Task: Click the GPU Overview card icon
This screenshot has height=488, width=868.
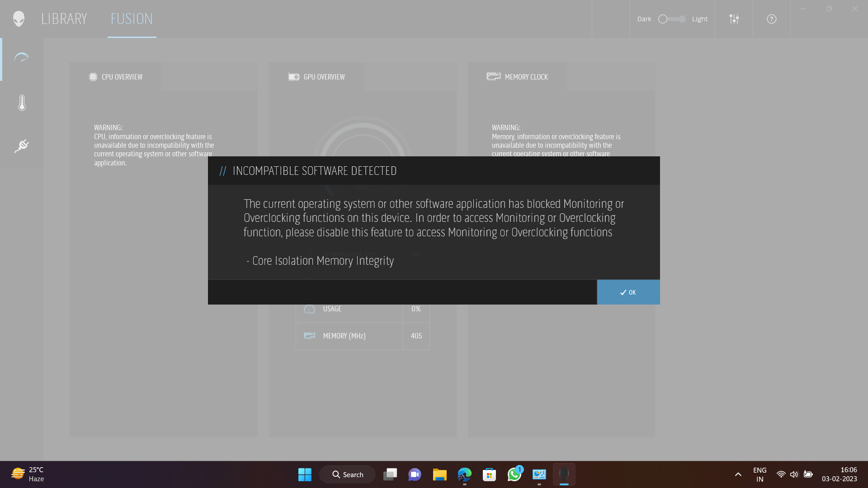Action: [x=294, y=77]
